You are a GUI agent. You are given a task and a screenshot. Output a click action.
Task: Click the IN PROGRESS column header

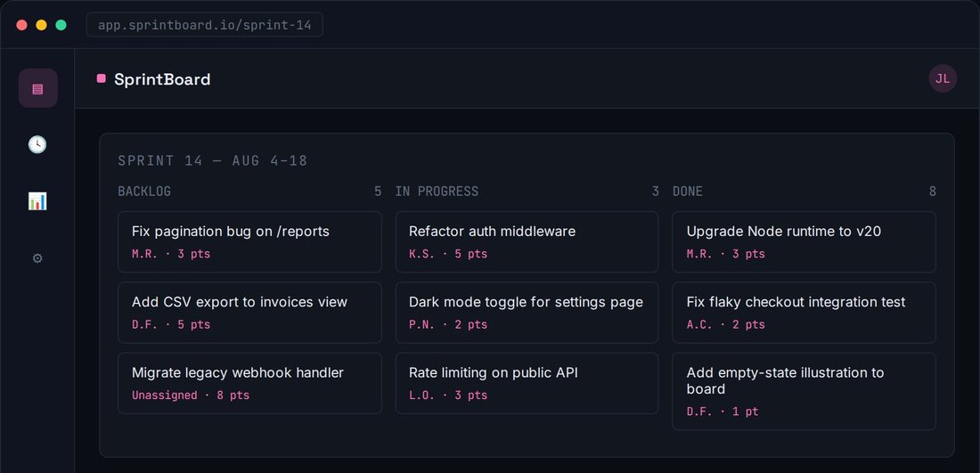pyautogui.click(x=437, y=192)
